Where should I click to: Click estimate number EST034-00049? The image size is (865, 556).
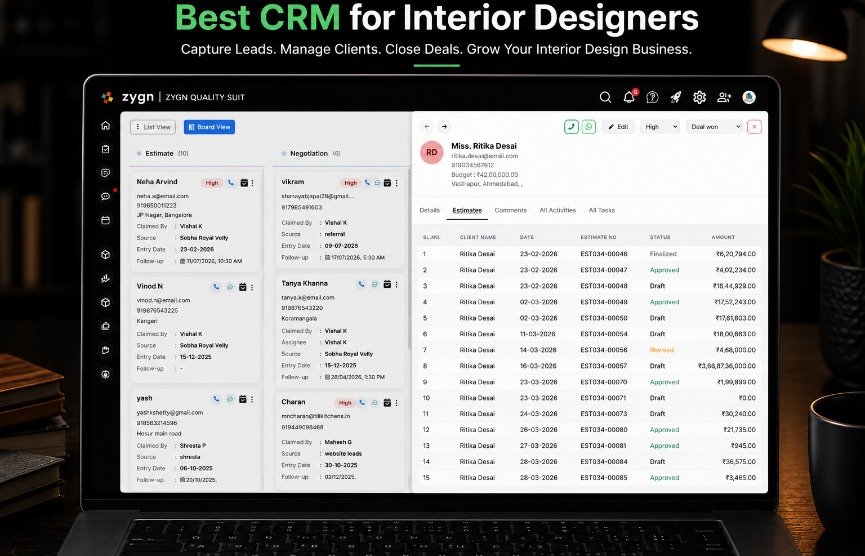tap(604, 302)
